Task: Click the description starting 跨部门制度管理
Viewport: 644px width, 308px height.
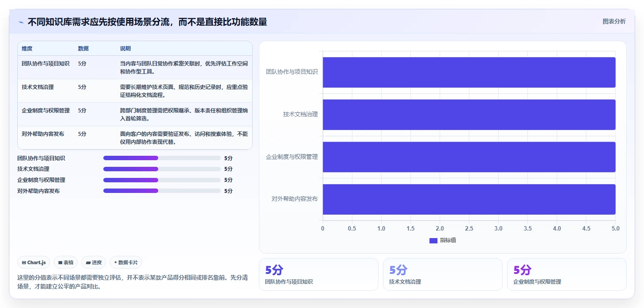Action: pos(184,114)
